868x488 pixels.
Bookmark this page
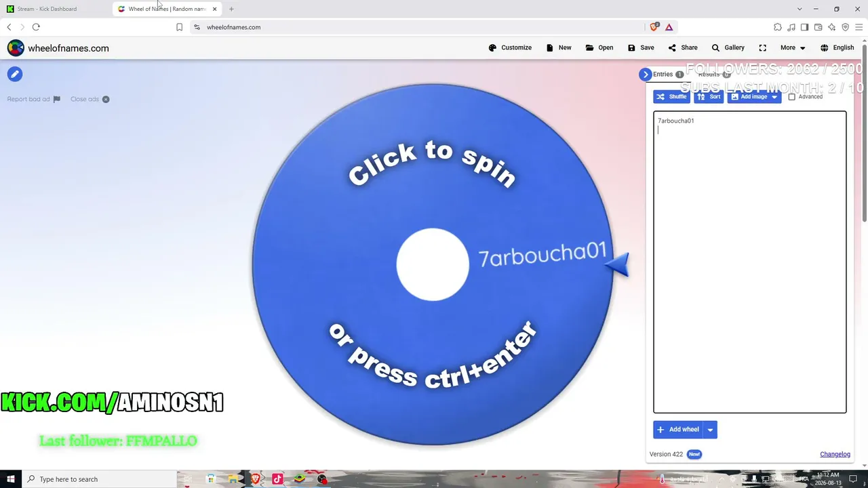[x=179, y=27]
